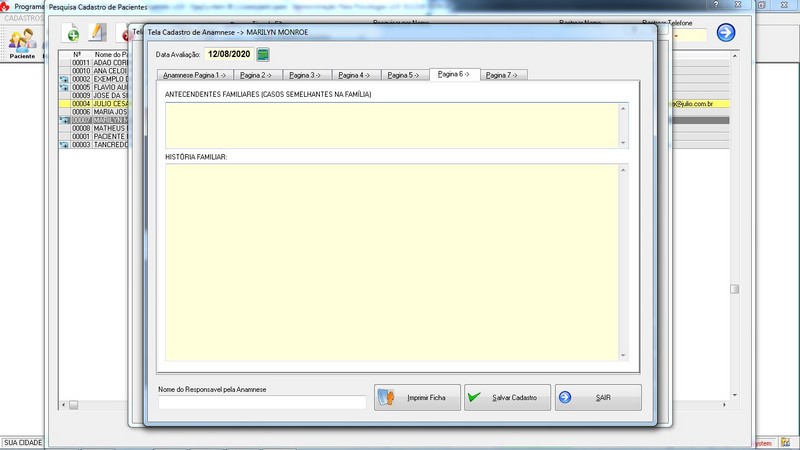Select highlighted row 00004 JULIO CESA
Viewport: 800px width, 450px height.
[94, 104]
